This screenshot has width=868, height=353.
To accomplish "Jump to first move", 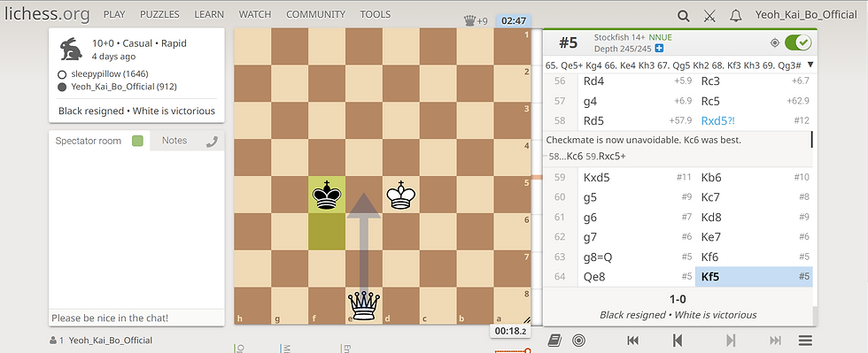I will point(633,341).
